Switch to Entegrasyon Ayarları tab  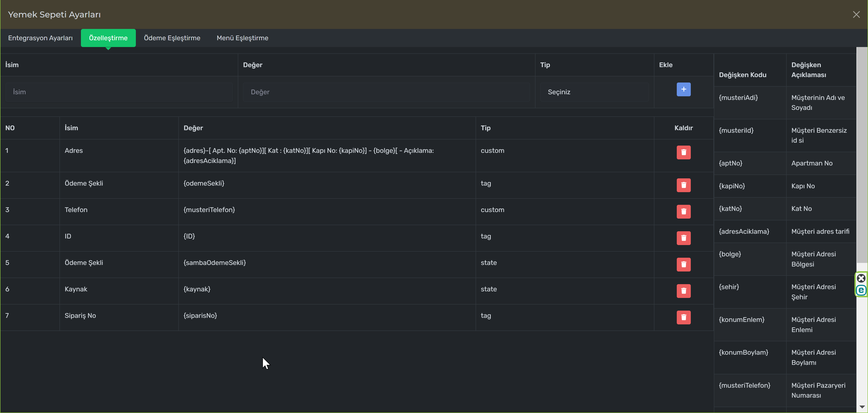(x=40, y=38)
